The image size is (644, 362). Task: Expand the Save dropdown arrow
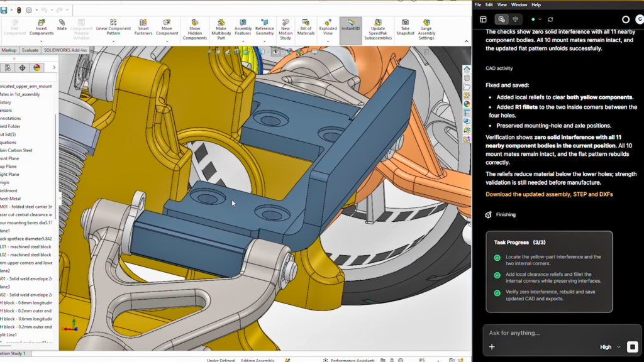click(11, 10)
